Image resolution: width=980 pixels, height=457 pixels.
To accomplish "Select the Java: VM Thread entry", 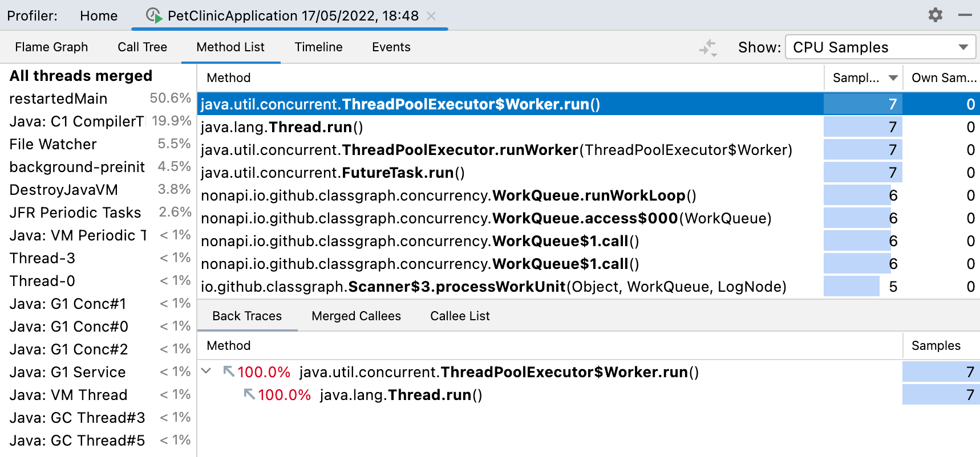I will pos(98,395).
